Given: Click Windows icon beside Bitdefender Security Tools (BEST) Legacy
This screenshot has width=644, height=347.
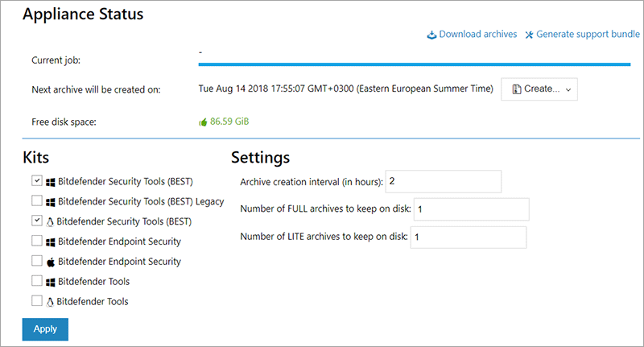Looking at the screenshot, I should pos(51,202).
